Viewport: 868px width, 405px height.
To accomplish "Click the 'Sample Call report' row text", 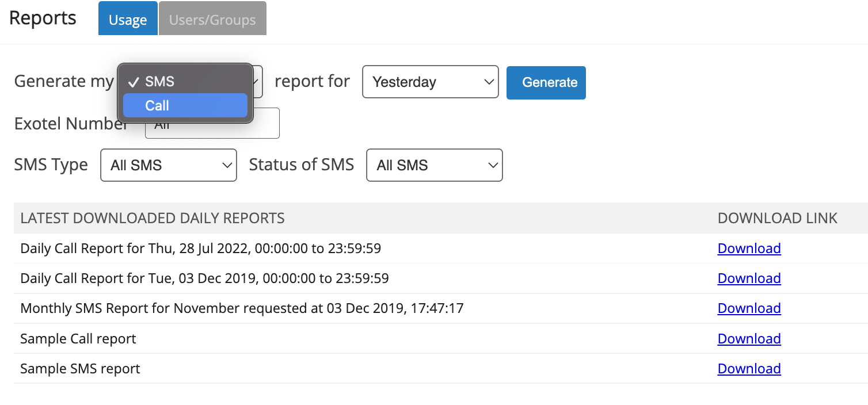I will [x=78, y=338].
